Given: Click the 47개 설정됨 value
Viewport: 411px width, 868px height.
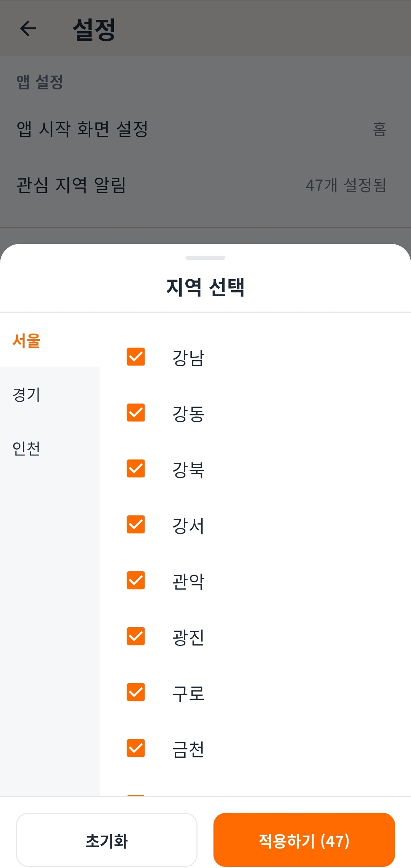Looking at the screenshot, I should coord(346,185).
